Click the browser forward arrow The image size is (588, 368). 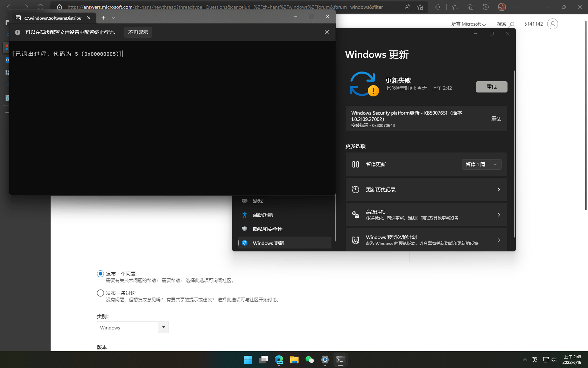(25, 7)
